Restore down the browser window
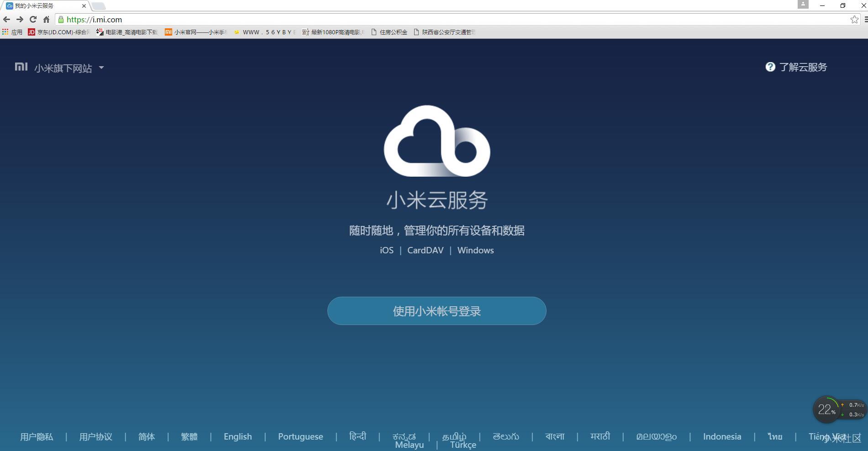868x451 pixels. point(843,5)
